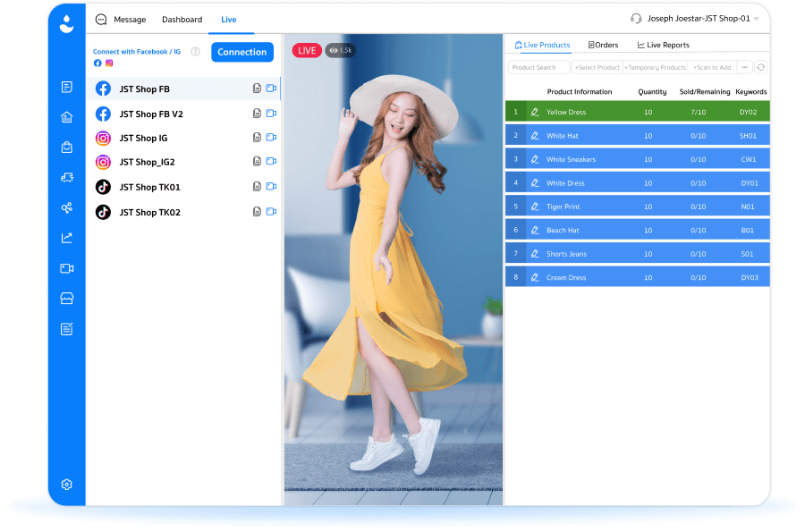Screen dimensions: 805x532
Task: Click the +Select Product picker
Action: [597, 67]
